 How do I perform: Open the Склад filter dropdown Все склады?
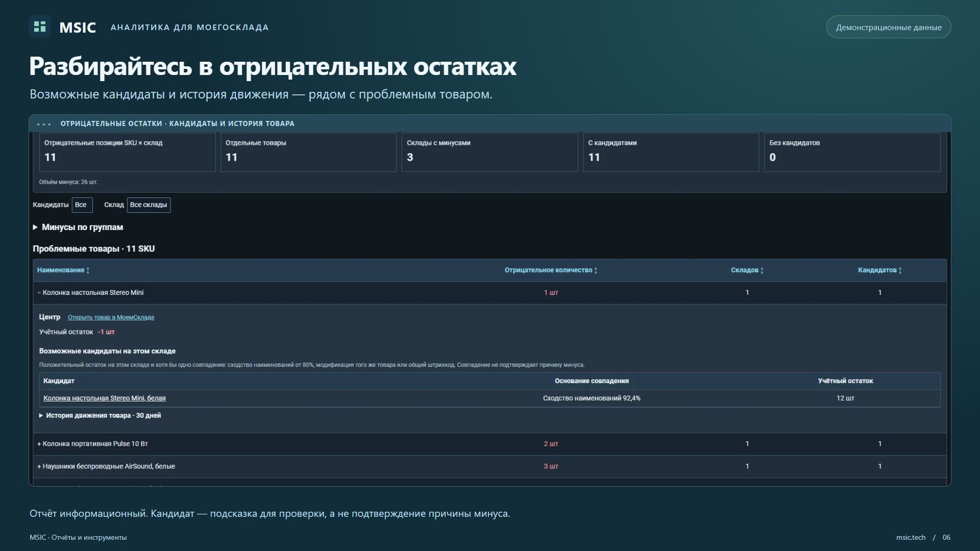[x=149, y=205]
